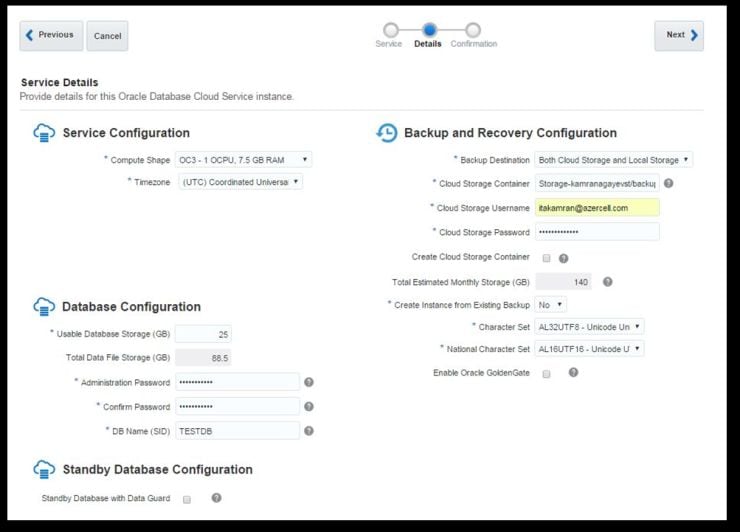Screen dimensions: 740x532
Task: Click the DB Name (SID) field
Action: coord(237,431)
